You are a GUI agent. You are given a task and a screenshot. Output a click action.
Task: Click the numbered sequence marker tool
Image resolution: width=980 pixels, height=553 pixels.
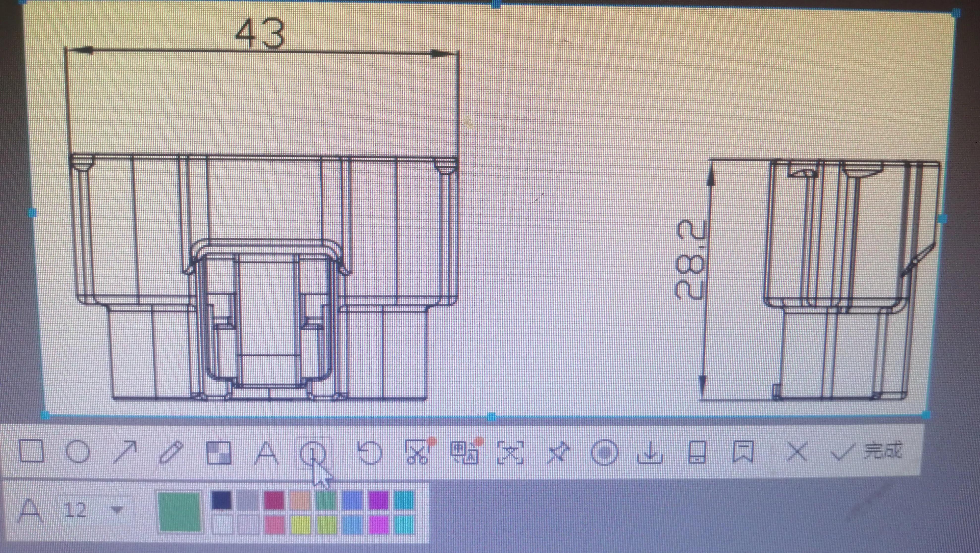click(313, 453)
